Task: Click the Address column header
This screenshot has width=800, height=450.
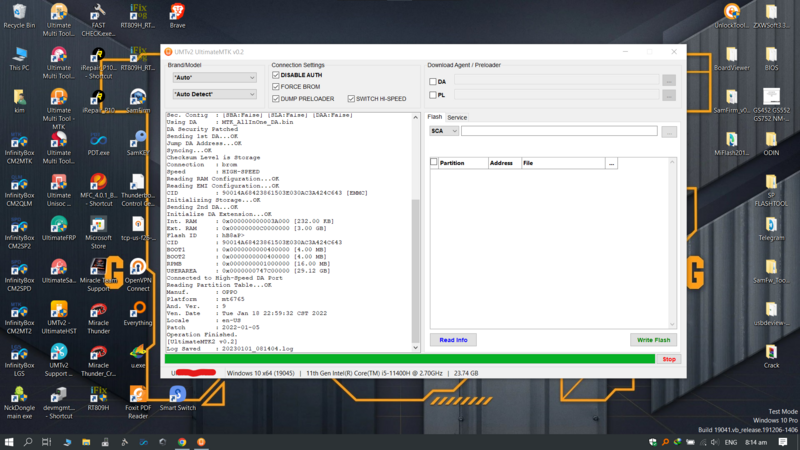Action: [x=504, y=163]
